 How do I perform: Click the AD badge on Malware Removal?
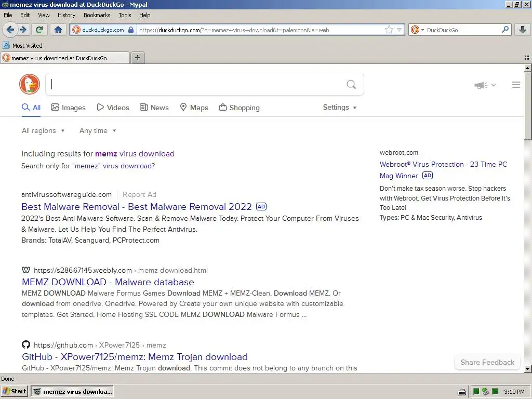pos(261,206)
